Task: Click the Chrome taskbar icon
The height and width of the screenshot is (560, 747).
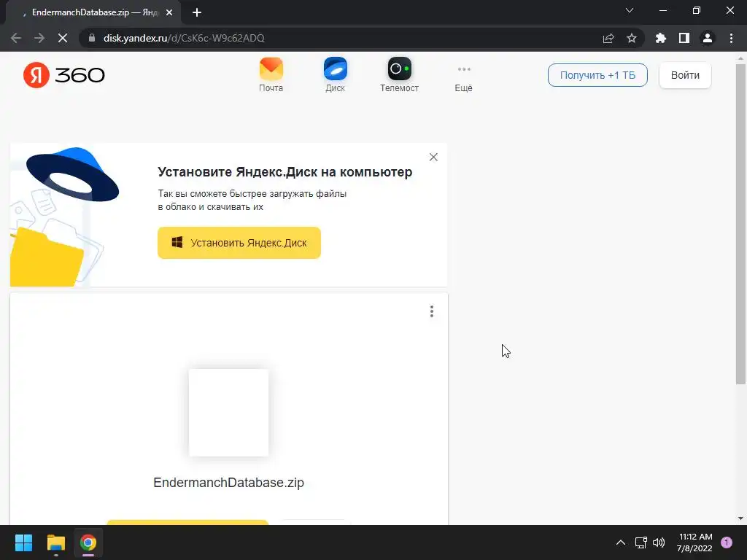Action: [x=88, y=542]
